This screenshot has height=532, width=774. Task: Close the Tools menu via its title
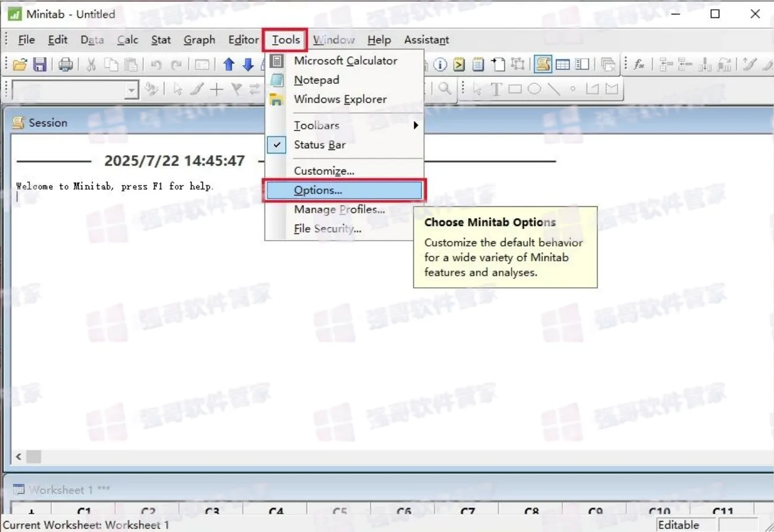coord(286,40)
